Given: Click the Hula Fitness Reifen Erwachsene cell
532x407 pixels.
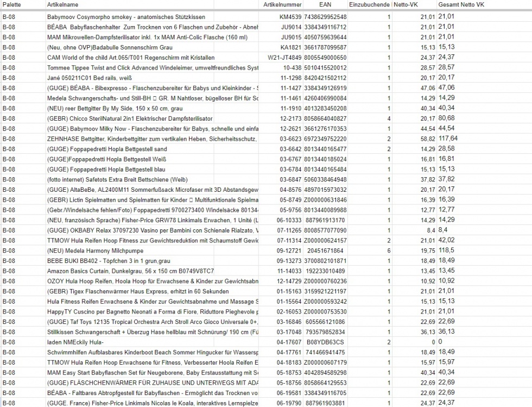Looking at the screenshot, I should (x=152, y=302).
